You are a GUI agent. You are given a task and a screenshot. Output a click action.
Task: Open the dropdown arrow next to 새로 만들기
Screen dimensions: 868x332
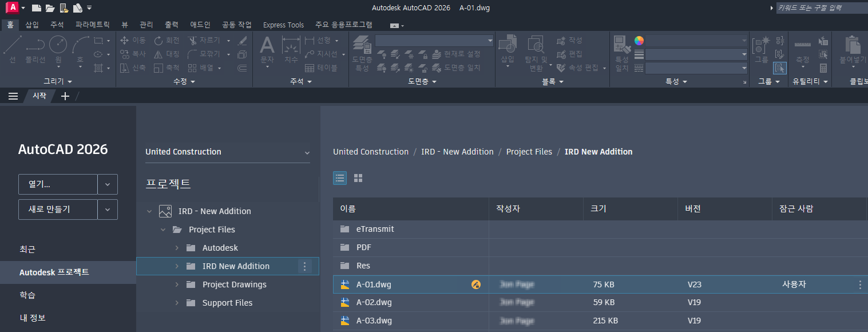[108, 210]
